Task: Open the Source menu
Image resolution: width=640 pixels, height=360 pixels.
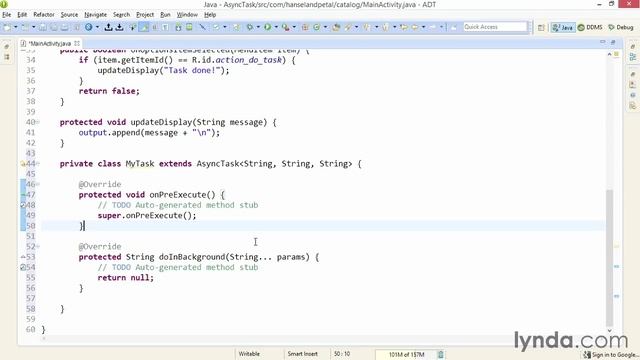Action: pos(69,15)
